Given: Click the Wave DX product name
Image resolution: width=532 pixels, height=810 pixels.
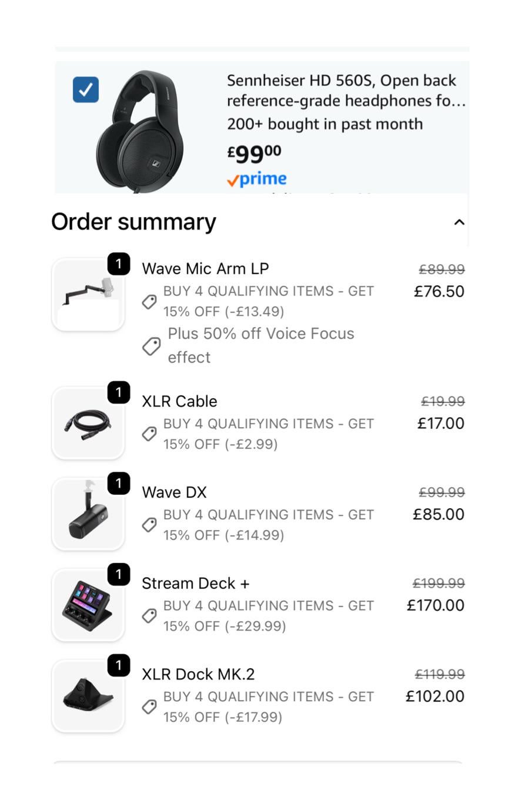Looking at the screenshot, I should pyautogui.click(x=174, y=492).
